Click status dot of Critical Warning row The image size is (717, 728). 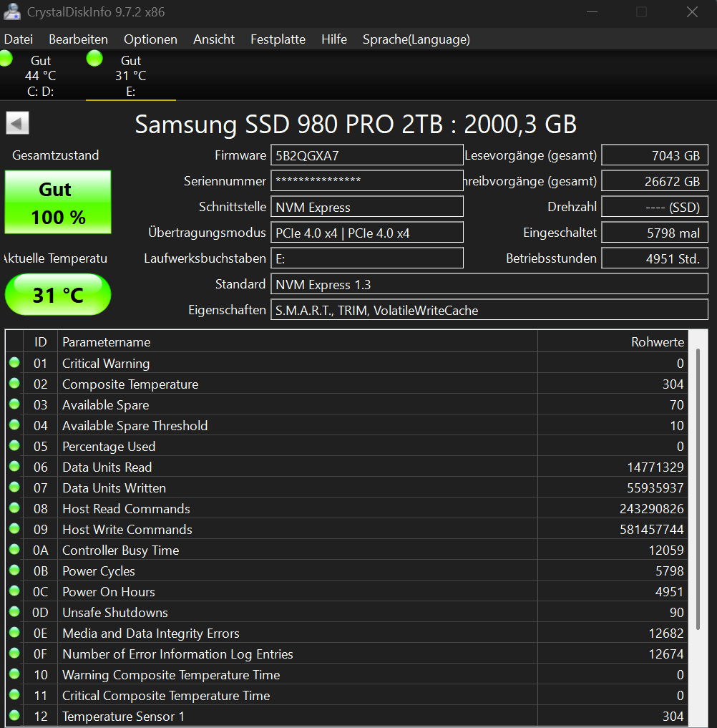[x=14, y=363]
